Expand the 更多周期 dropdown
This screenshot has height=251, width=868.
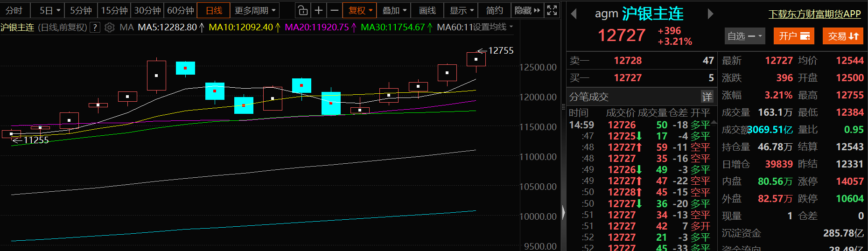pos(255,10)
